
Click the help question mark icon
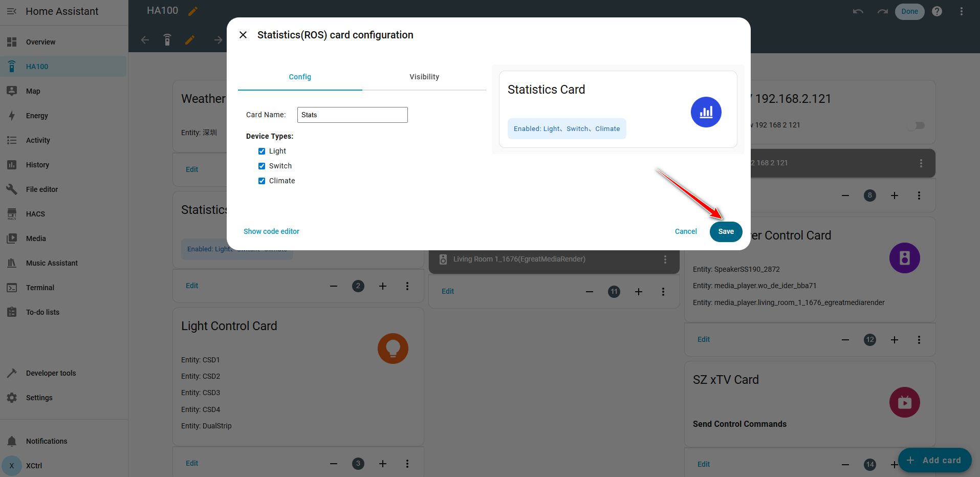pos(937,11)
